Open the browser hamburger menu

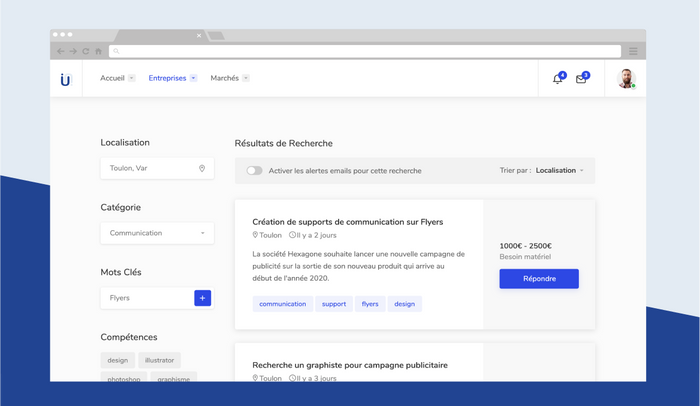point(633,51)
